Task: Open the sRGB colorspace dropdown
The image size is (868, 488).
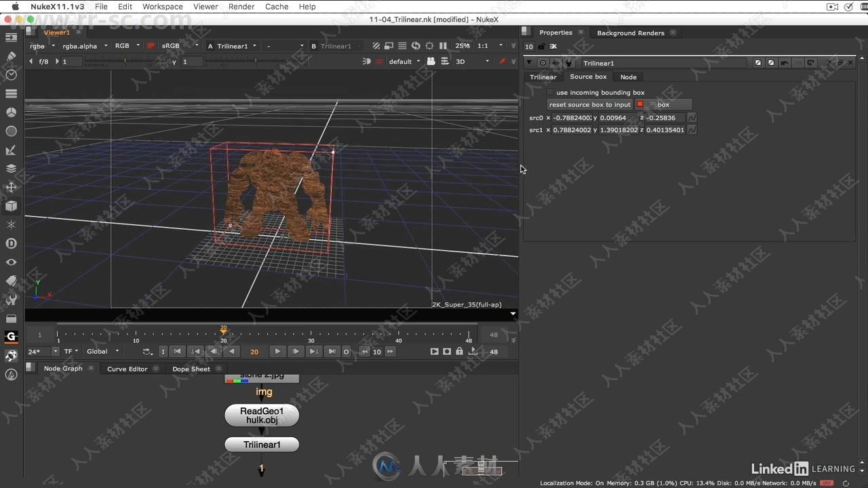Action: (x=180, y=46)
